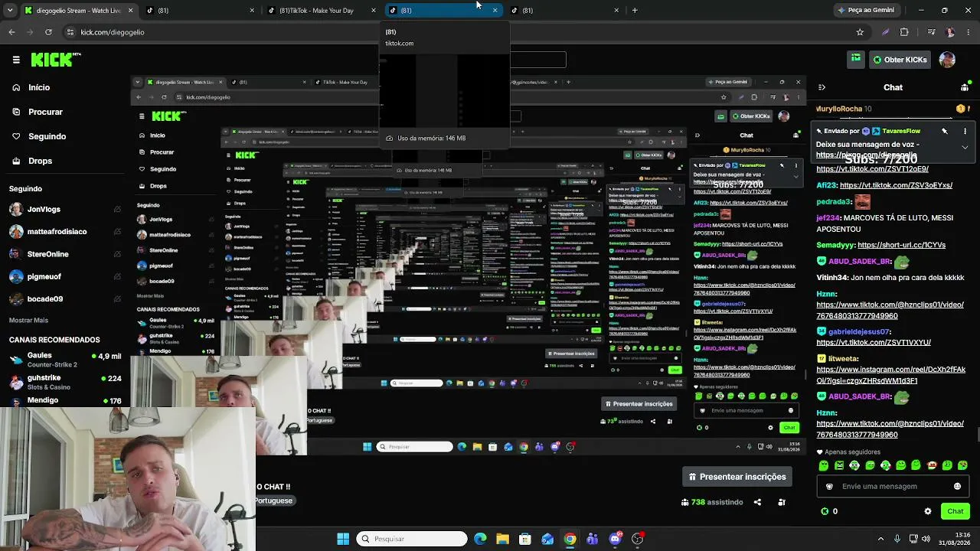Switch to Google Chrome in the taskbar
This screenshot has width=980, height=551.
[570, 539]
